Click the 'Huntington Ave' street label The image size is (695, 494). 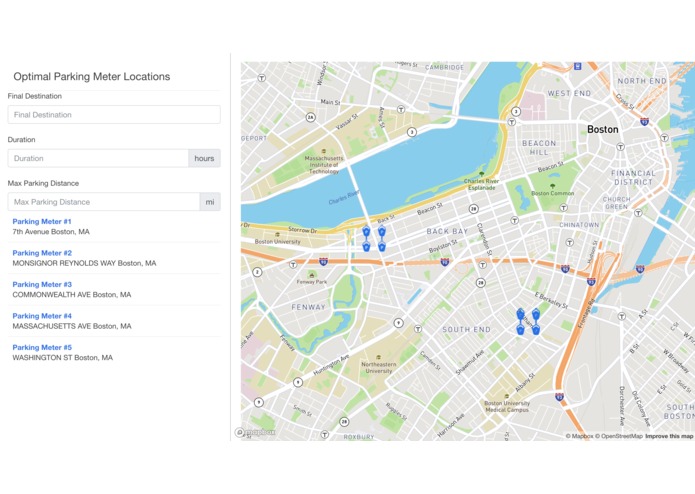tap(331, 365)
